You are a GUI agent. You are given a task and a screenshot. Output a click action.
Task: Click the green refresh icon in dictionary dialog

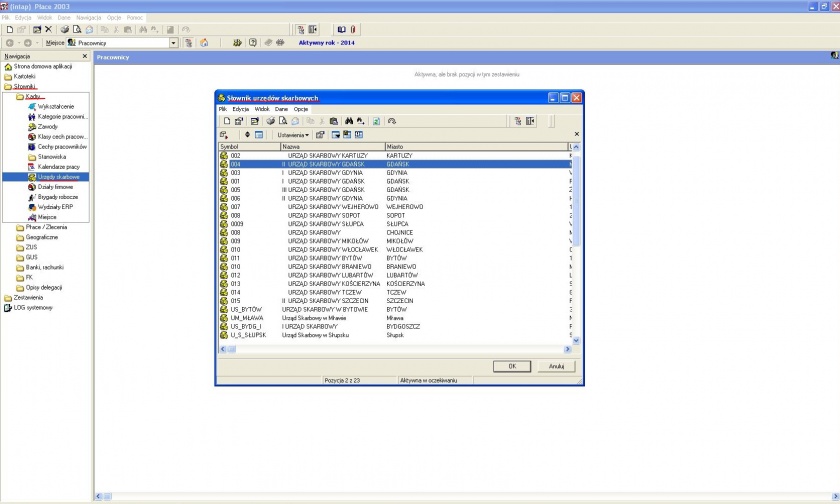pyautogui.click(x=377, y=121)
